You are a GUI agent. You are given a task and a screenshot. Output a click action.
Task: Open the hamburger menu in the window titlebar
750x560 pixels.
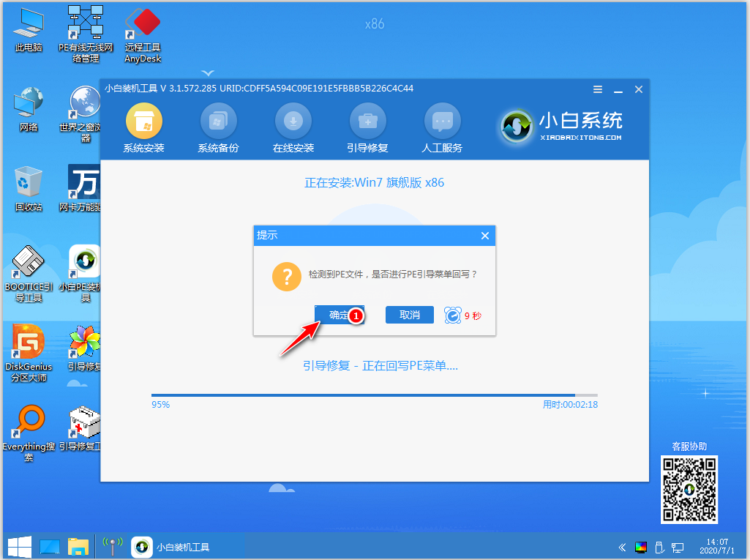click(x=597, y=89)
